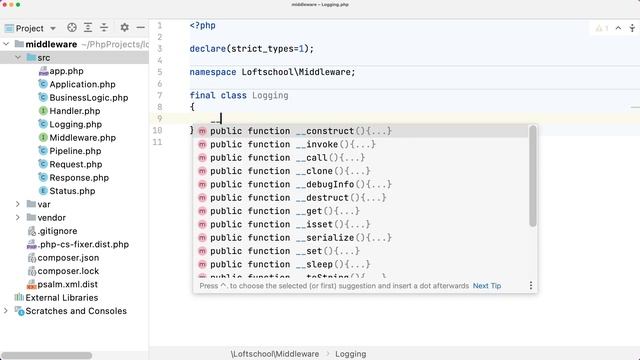
Task: Choose __serialize completion suggestion
Action: coord(361,238)
